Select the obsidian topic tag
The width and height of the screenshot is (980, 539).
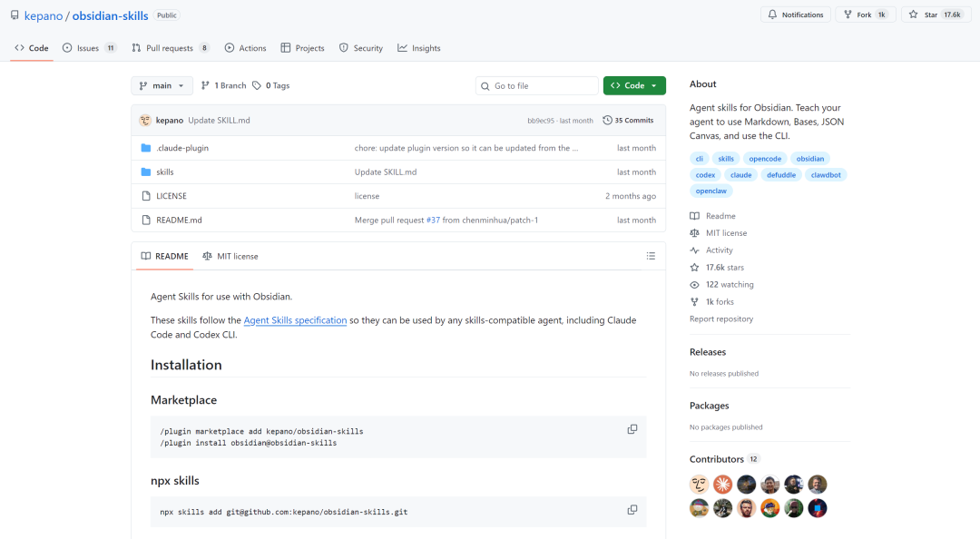810,158
